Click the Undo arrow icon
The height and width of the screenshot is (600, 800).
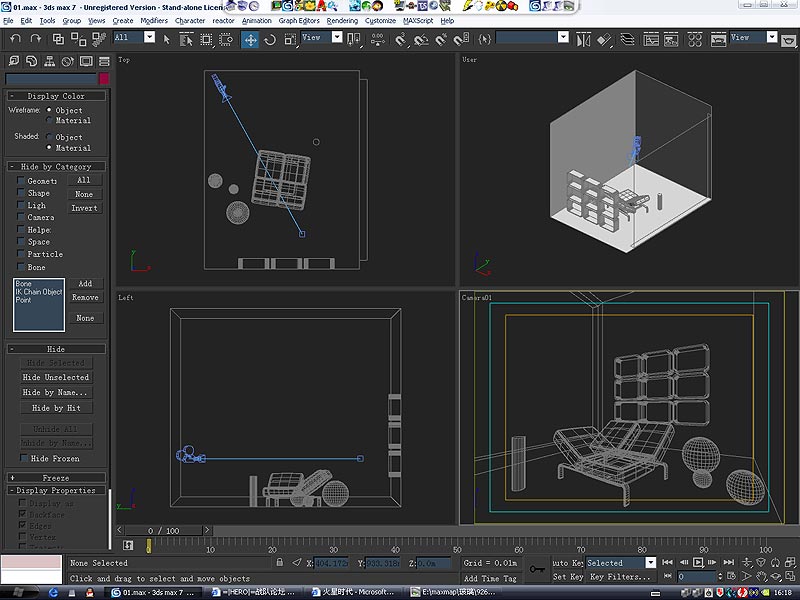pos(14,39)
